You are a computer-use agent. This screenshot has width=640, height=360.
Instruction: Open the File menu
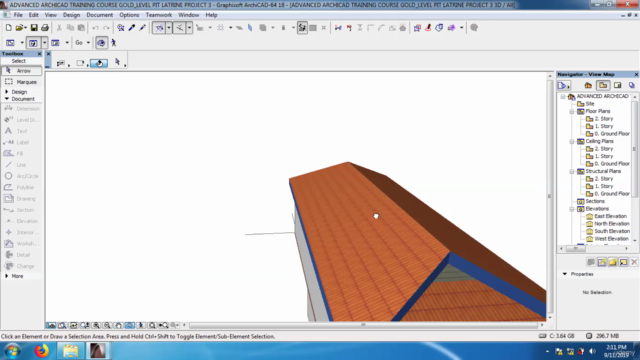coord(18,15)
